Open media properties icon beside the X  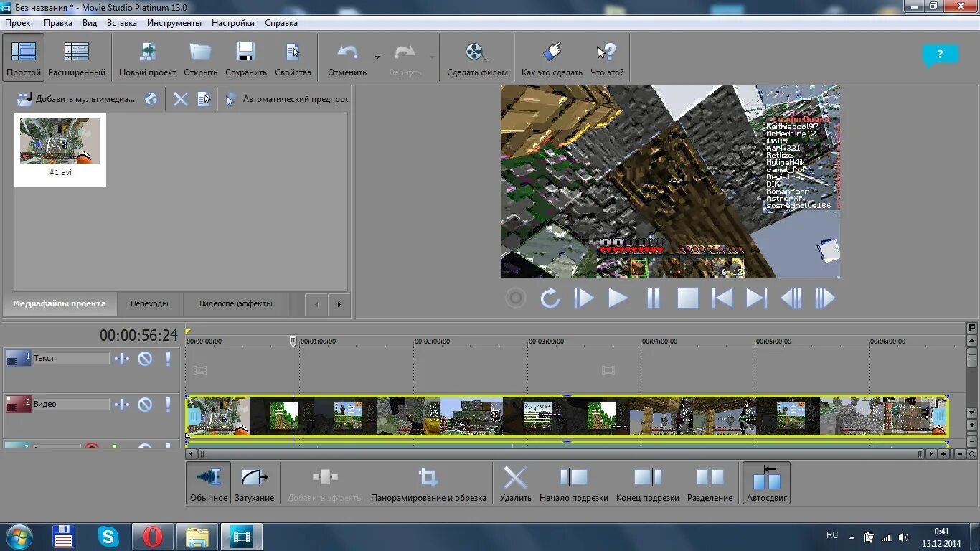[x=204, y=99]
